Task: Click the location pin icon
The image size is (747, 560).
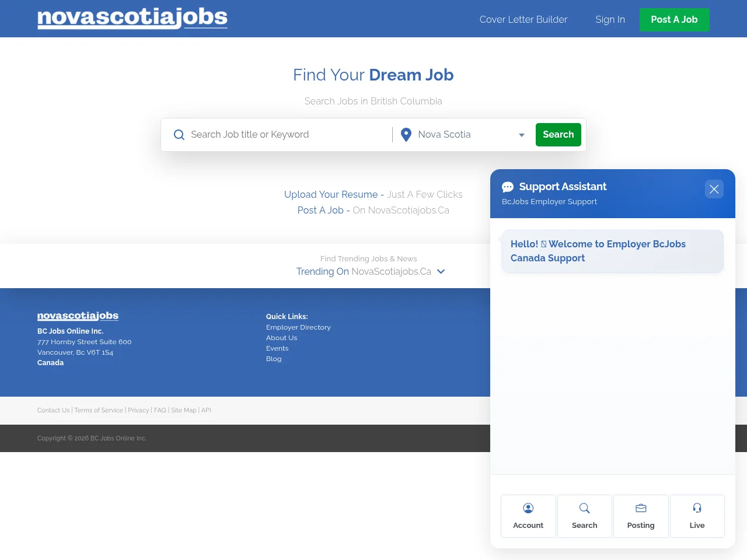Action: [x=406, y=135]
